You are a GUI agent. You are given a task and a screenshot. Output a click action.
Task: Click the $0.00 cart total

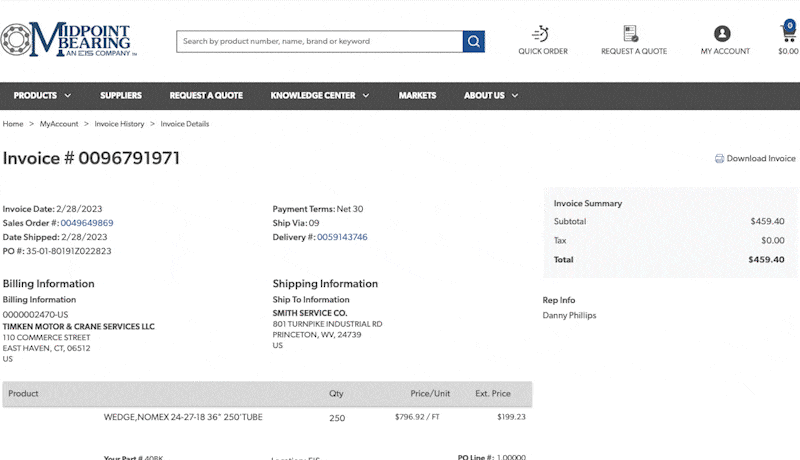coord(788,52)
